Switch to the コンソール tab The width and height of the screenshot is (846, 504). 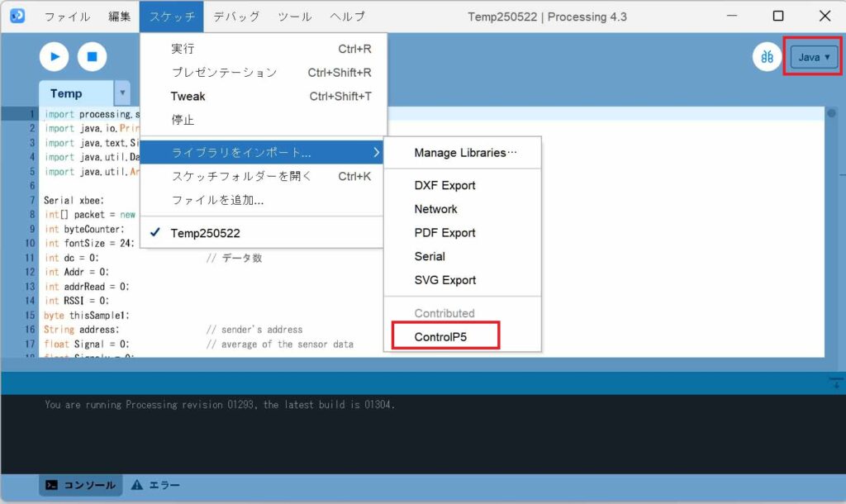click(x=81, y=485)
